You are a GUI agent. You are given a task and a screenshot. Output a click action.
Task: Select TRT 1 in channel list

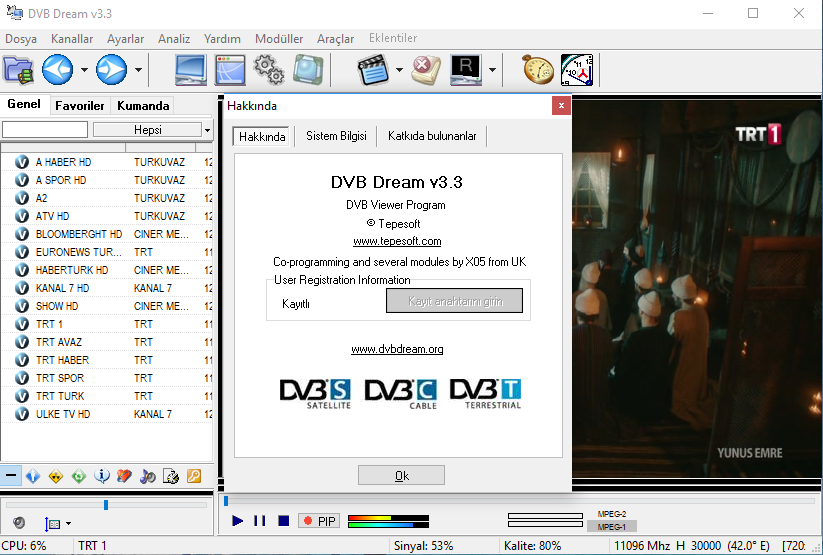[106, 324]
